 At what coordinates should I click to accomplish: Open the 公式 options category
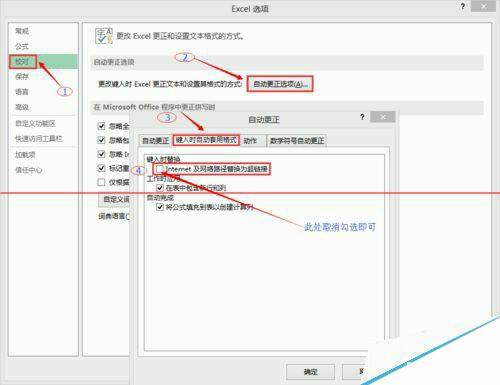point(22,46)
